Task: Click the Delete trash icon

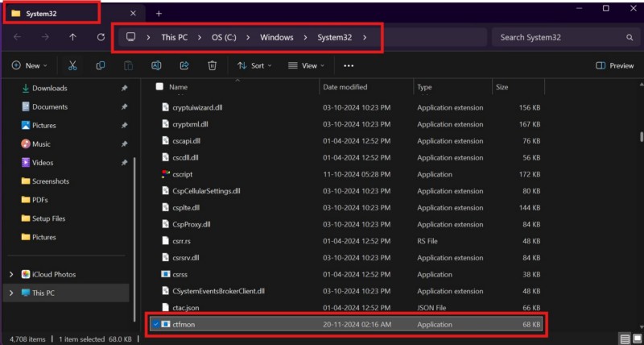Action: point(212,65)
